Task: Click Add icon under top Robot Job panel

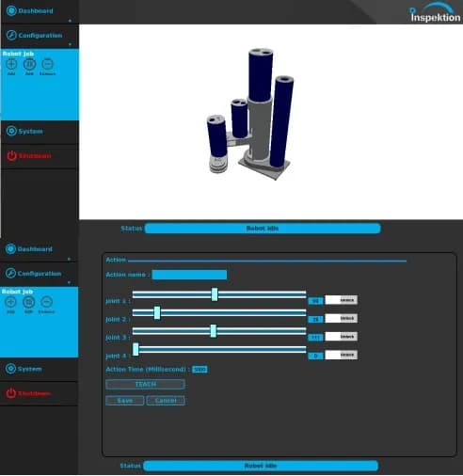Action: coord(11,64)
